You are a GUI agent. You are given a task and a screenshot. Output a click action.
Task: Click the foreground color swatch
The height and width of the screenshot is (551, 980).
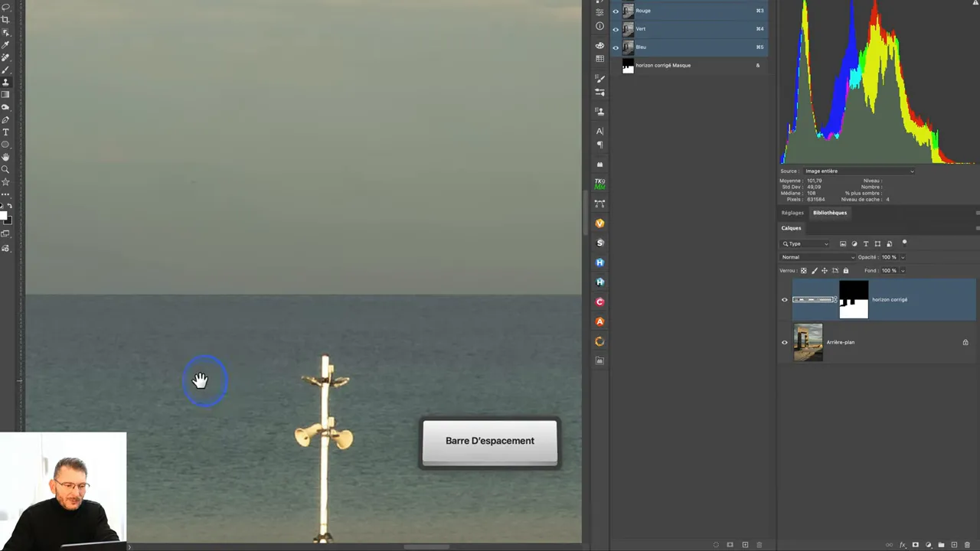coord(3,217)
